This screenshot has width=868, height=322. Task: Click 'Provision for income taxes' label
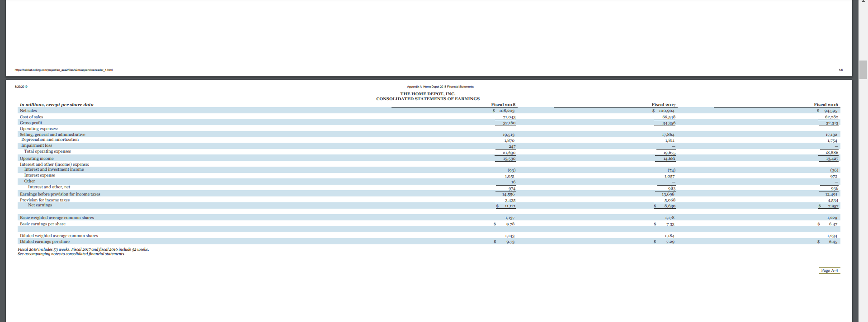coord(45,200)
